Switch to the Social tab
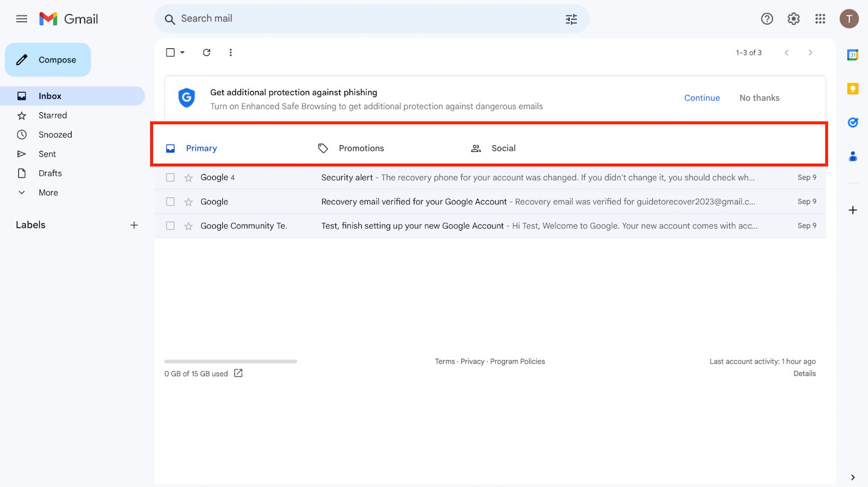The image size is (868, 487). [503, 149]
